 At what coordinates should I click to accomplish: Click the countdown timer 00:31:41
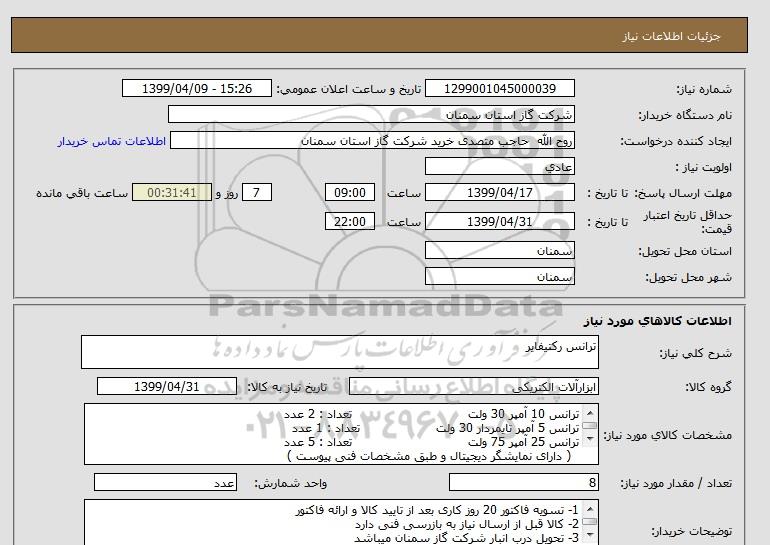point(172,192)
